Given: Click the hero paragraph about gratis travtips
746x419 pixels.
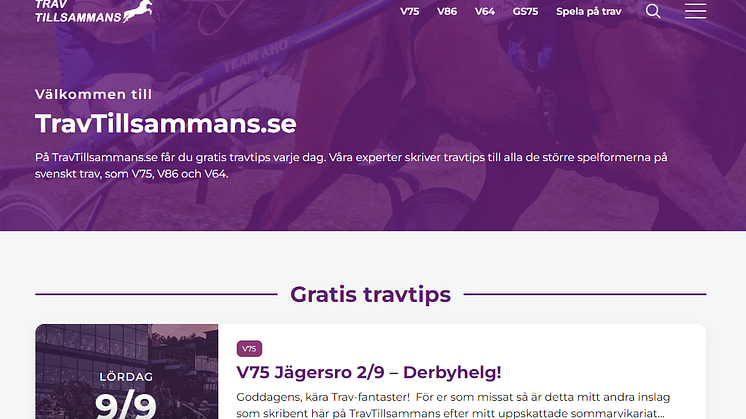Looking at the screenshot, I should (351, 166).
